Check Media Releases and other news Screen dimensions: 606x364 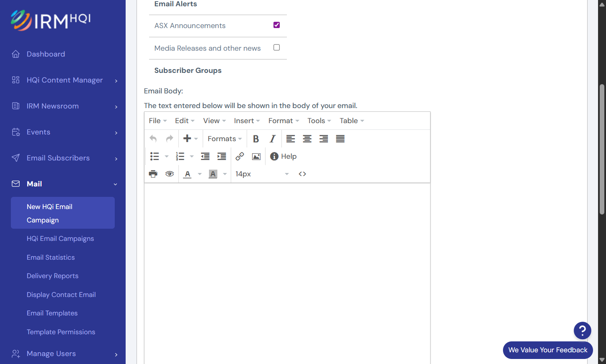click(x=276, y=48)
